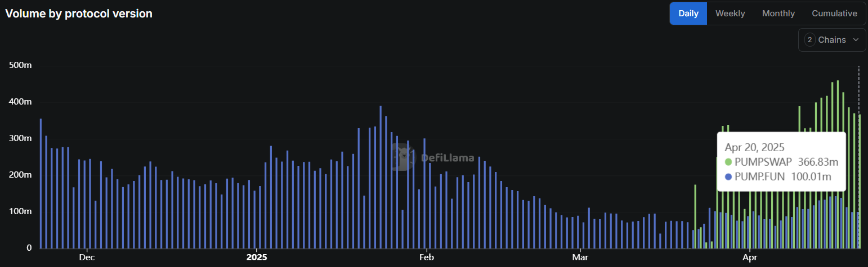
Task: Click the PUMP.FUN value 100.01m
Action: [811, 177]
